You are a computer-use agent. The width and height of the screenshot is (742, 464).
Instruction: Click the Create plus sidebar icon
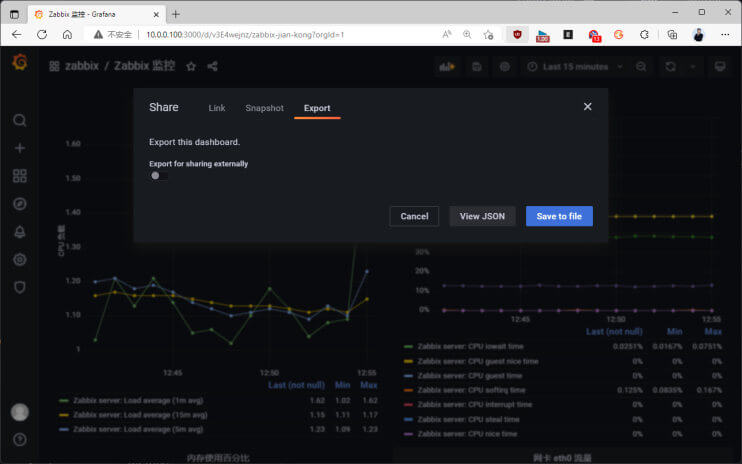pyautogui.click(x=19, y=148)
